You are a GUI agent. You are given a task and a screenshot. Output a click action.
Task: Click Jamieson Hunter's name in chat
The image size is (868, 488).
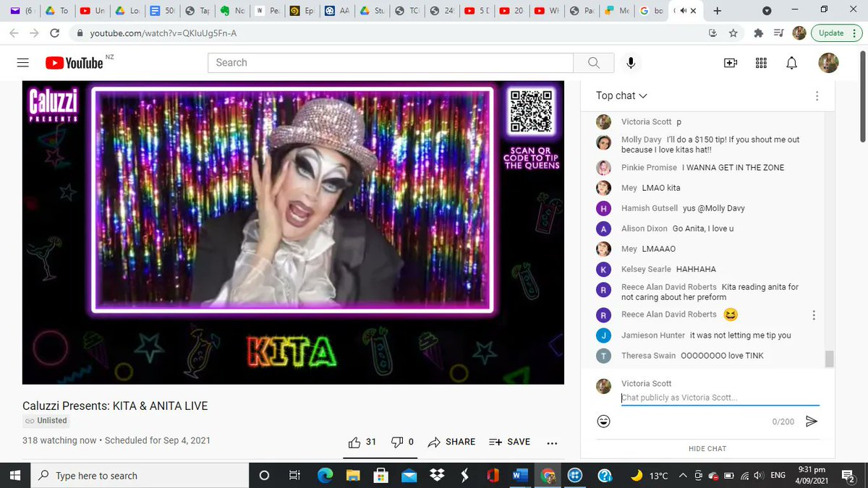point(653,335)
